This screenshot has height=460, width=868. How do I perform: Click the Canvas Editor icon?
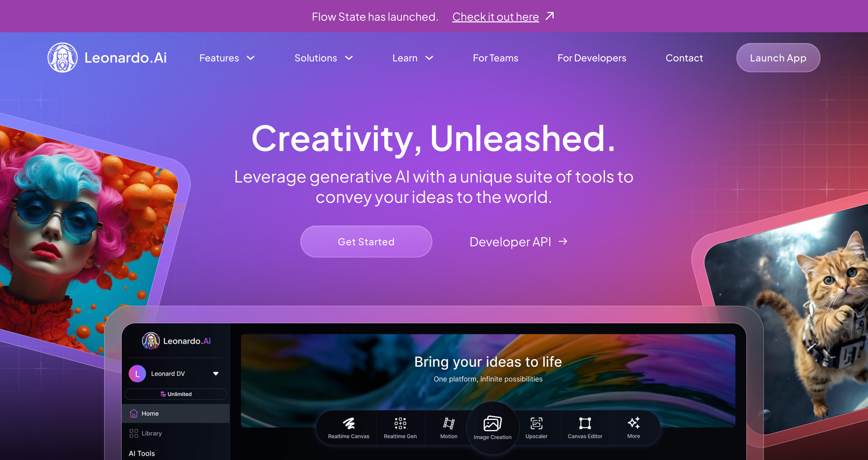pos(585,423)
